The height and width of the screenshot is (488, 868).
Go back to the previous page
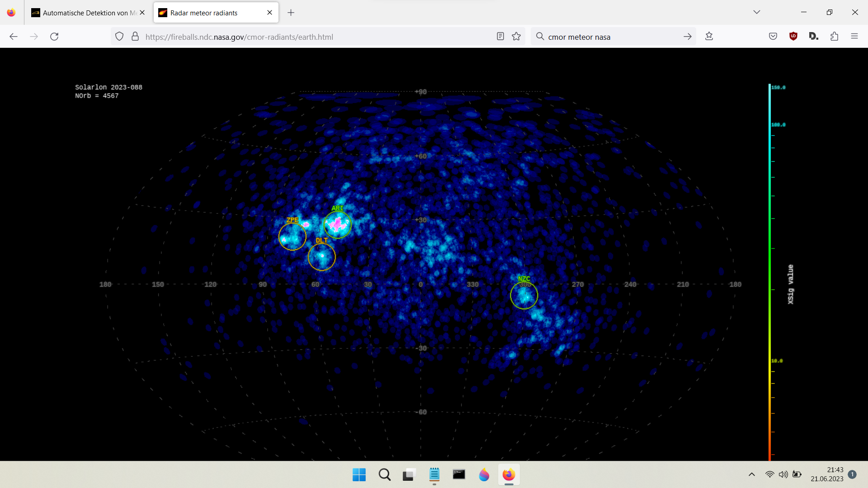[x=14, y=37]
